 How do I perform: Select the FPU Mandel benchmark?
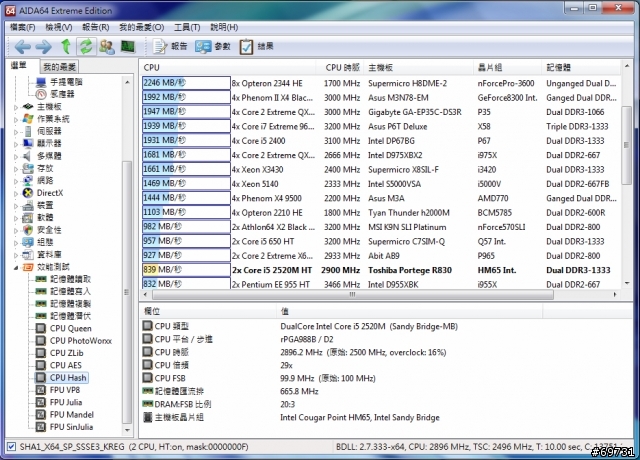pos(71,415)
